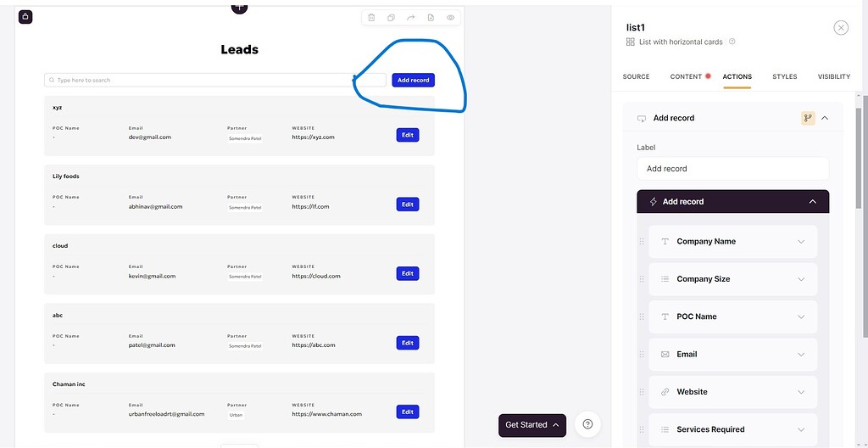Click the info icon next to List with horizontal cards
The width and height of the screenshot is (868, 448).
(732, 42)
